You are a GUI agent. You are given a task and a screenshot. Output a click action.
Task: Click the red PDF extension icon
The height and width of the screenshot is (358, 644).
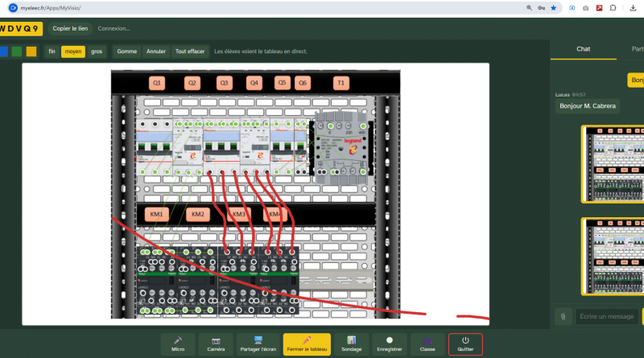tap(599, 8)
